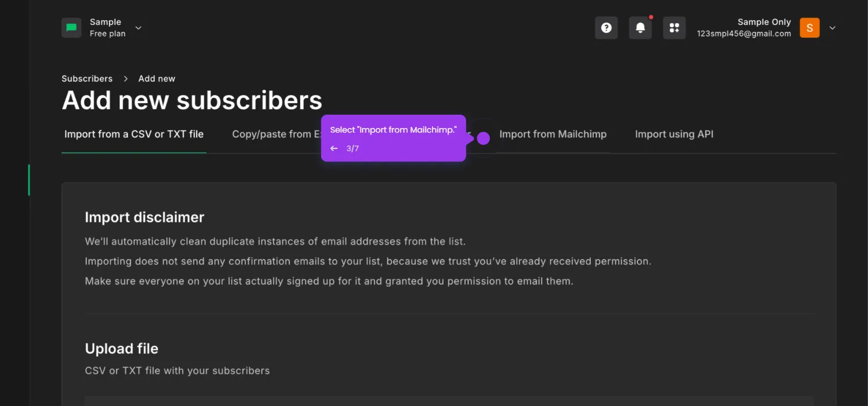This screenshot has width=868, height=406.
Task: Click the Sample Only account name
Action: tap(764, 22)
